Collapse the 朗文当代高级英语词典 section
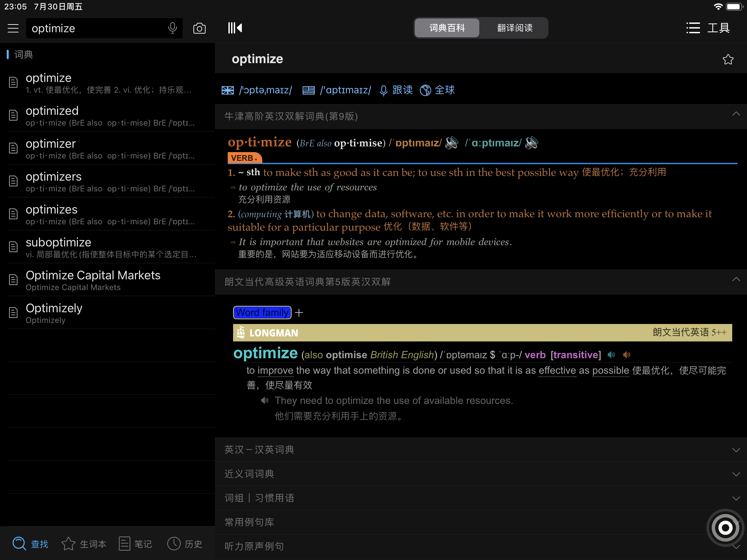Image resolution: width=747 pixels, height=560 pixels. pyautogui.click(x=736, y=280)
